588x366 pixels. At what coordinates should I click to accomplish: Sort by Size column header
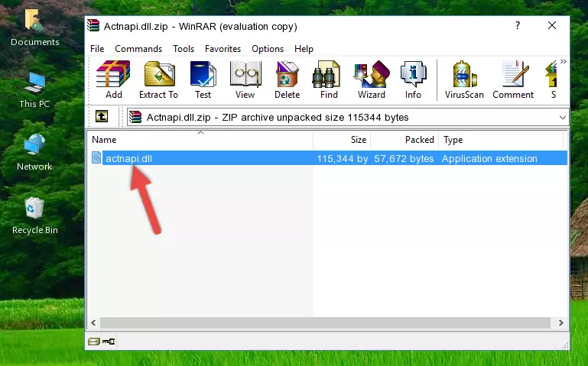(x=342, y=140)
